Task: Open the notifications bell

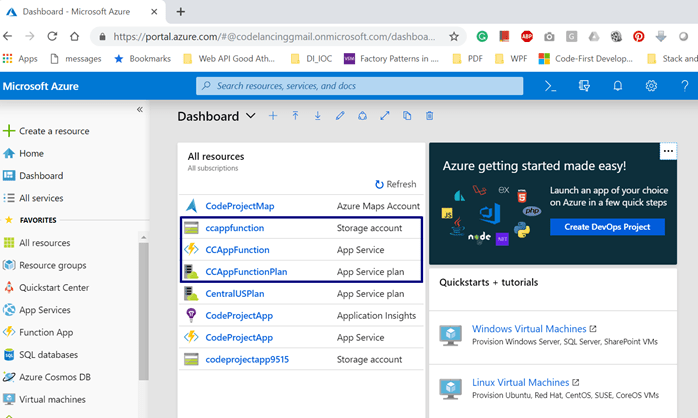Action: [618, 86]
